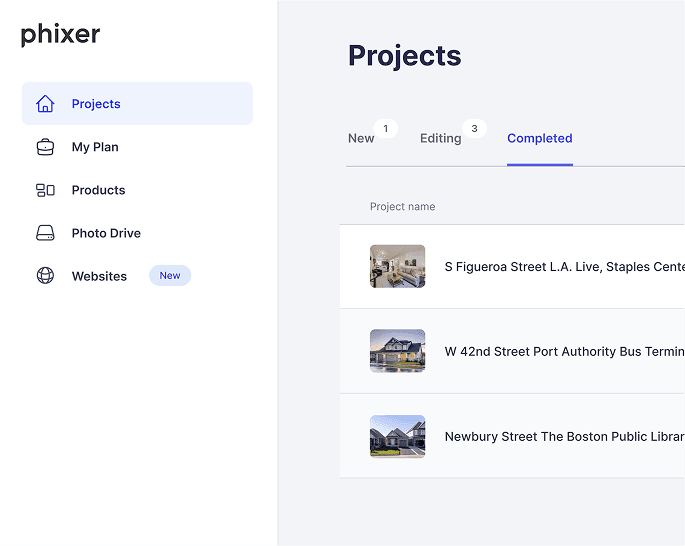
Task: Click the Photo Drive disk icon
Action: (45, 233)
